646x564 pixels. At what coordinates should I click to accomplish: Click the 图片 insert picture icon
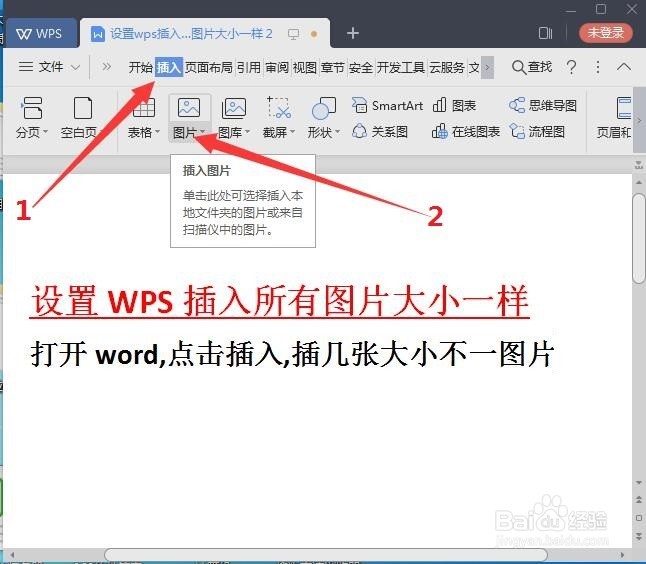click(189, 107)
